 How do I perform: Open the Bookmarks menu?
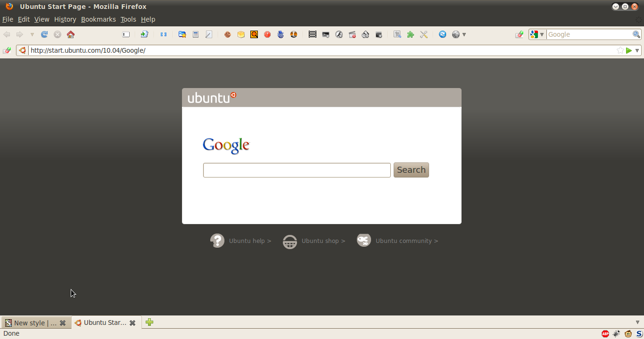click(x=98, y=19)
